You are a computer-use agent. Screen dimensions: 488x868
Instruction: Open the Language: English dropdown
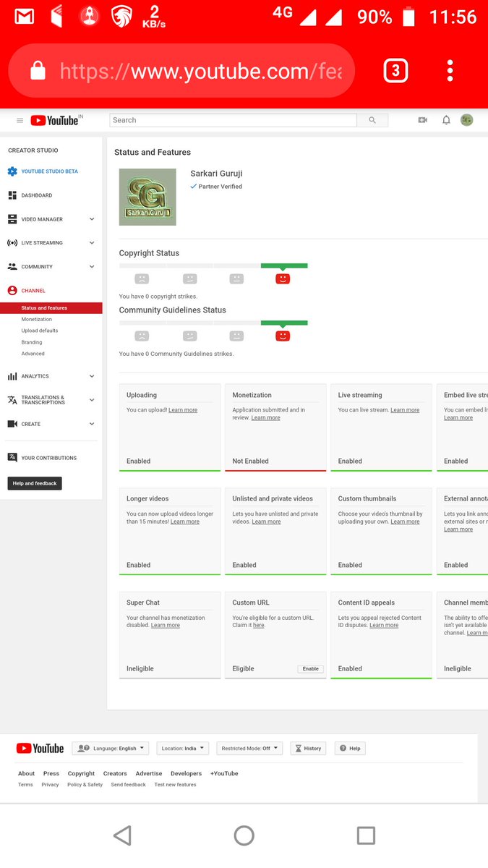click(111, 749)
